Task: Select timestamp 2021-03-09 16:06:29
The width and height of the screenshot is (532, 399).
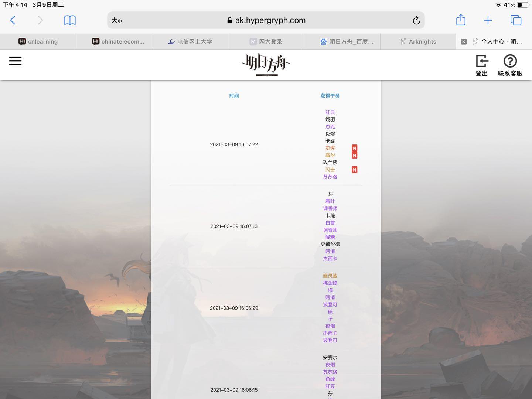Action: tap(234, 308)
